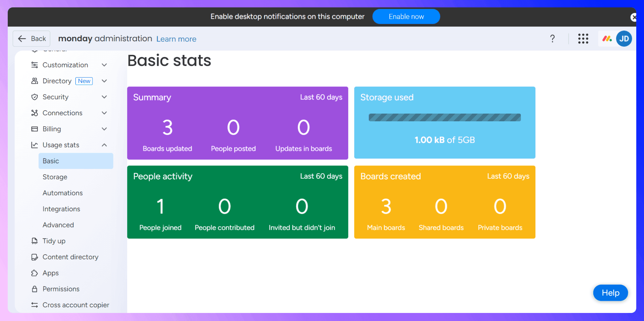Click the Apps puzzle piece icon
This screenshot has width=644, height=321.
(x=35, y=273)
